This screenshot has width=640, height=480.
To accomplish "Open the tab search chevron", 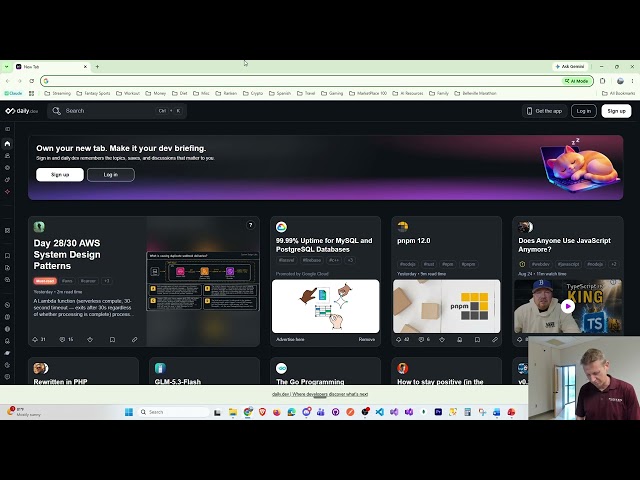I will coord(7,67).
